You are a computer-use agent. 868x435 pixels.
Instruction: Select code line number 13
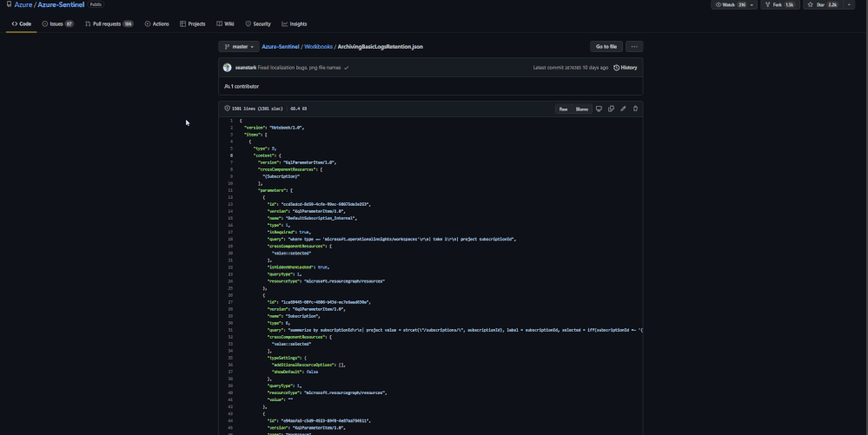tap(230, 204)
